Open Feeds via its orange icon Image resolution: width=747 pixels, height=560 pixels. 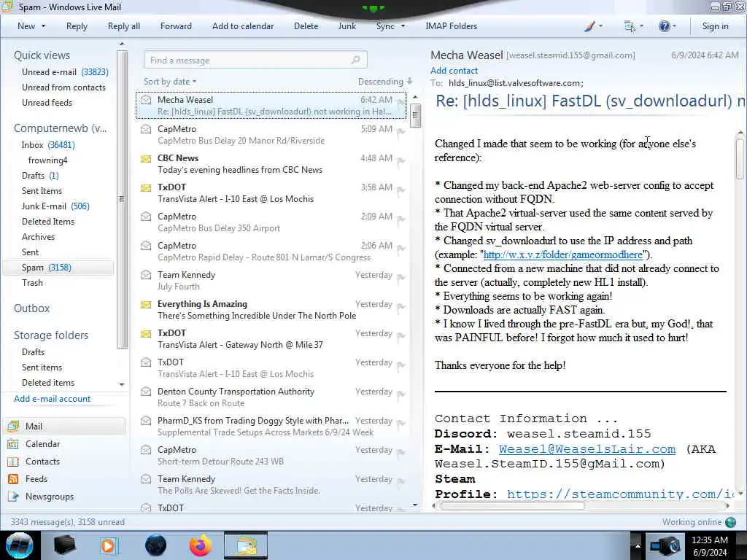(x=13, y=479)
